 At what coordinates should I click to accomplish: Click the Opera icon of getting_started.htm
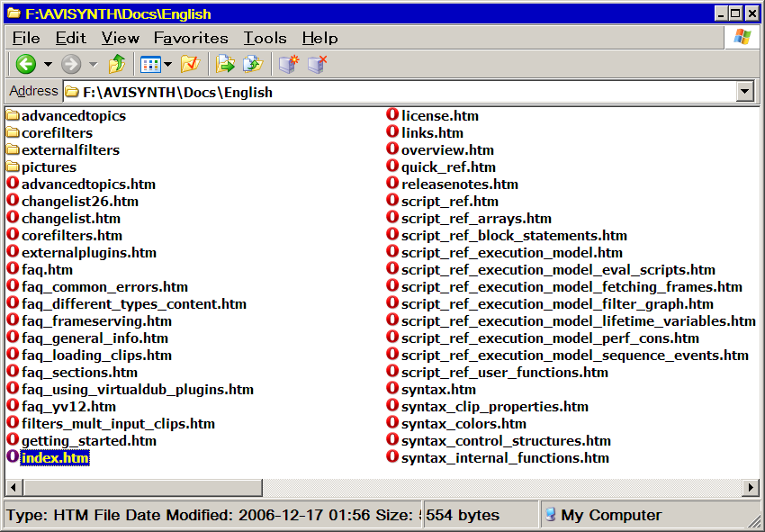pos(13,440)
